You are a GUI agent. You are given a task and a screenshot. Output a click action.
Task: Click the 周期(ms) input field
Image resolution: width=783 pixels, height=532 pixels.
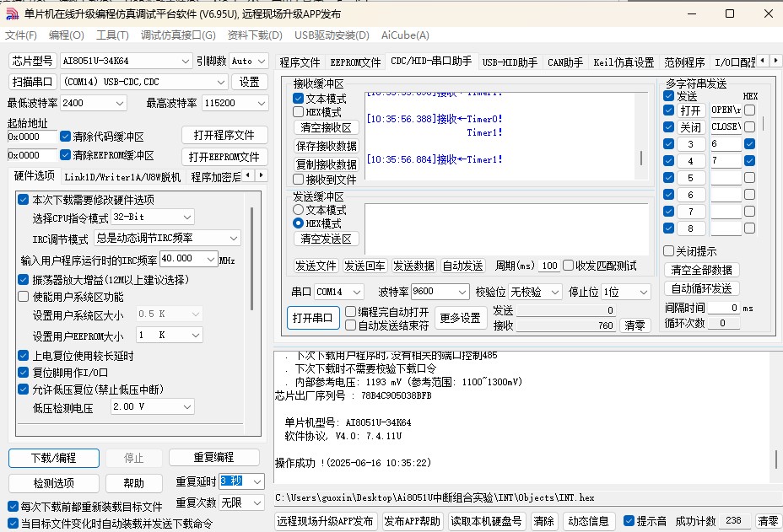[549, 266]
